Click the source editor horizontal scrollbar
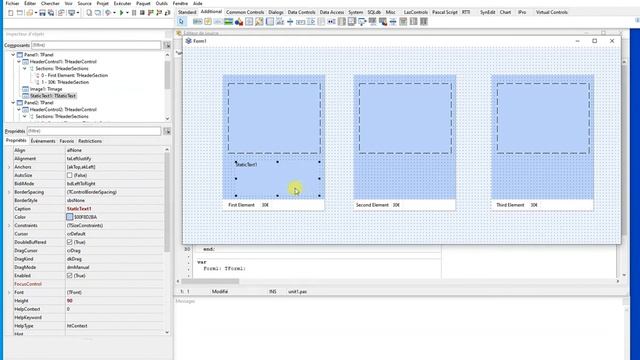Viewport: 640px width, 360px height. click(210, 281)
